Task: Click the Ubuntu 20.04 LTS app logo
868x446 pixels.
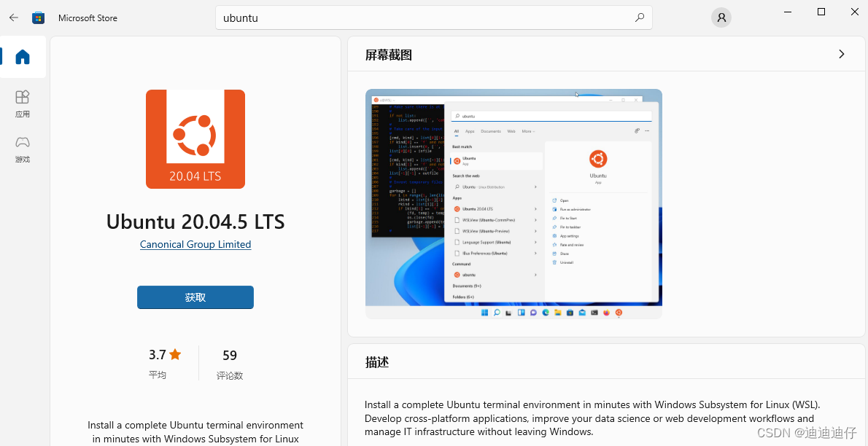Action: 195,139
